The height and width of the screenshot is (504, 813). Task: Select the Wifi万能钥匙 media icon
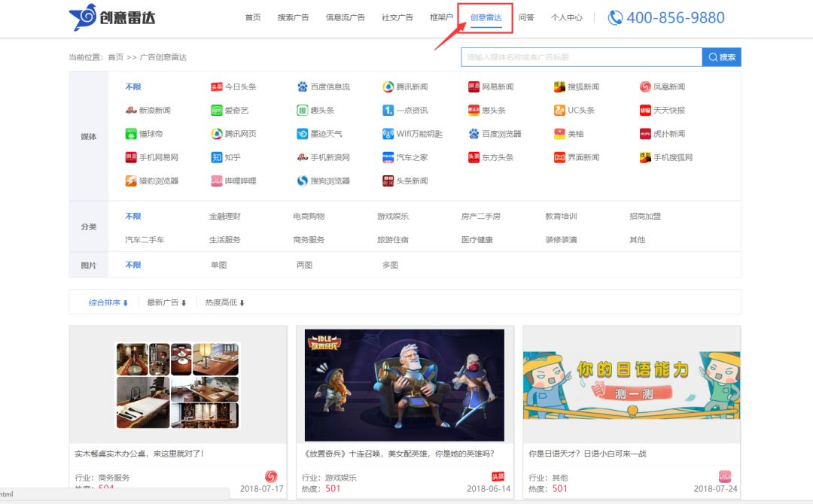click(x=388, y=134)
